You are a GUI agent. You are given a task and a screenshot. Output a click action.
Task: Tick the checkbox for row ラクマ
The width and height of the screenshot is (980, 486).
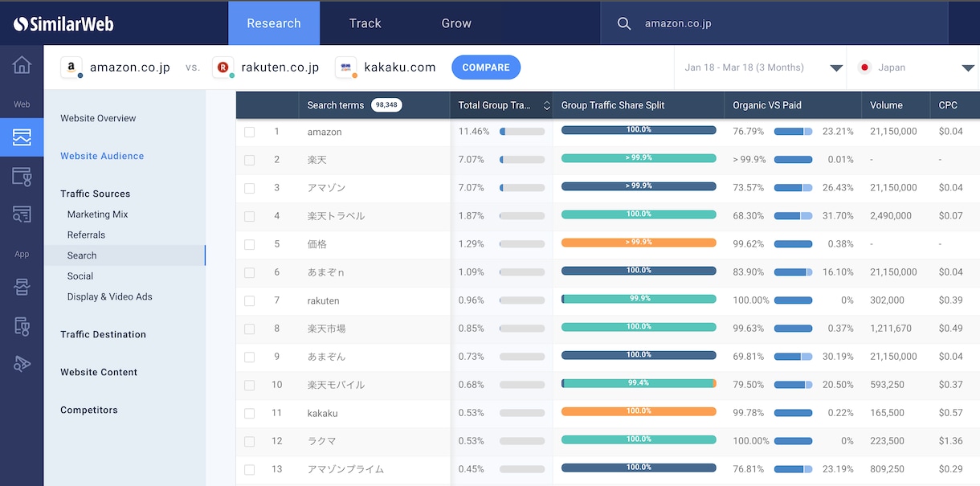click(249, 441)
